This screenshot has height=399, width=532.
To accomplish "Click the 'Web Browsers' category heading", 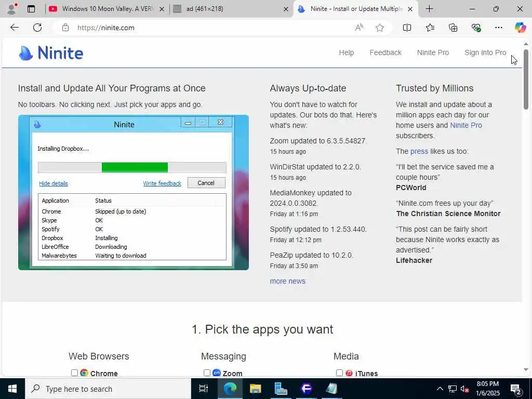I will point(99,356).
